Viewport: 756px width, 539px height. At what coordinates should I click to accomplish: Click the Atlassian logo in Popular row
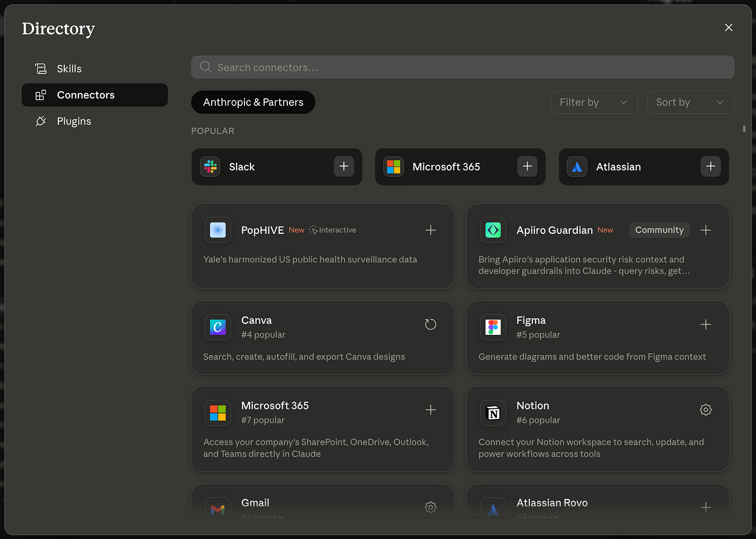(577, 166)
